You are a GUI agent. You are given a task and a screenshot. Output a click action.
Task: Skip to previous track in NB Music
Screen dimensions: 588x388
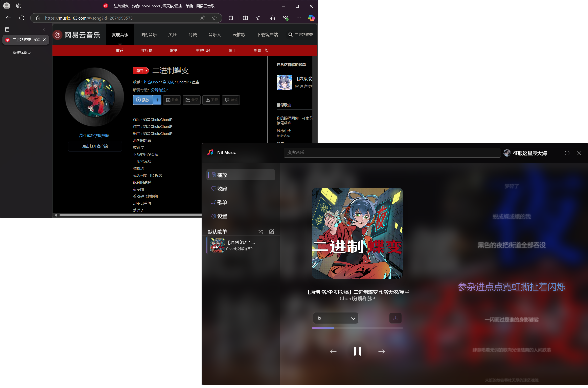[x=333, y=351]
